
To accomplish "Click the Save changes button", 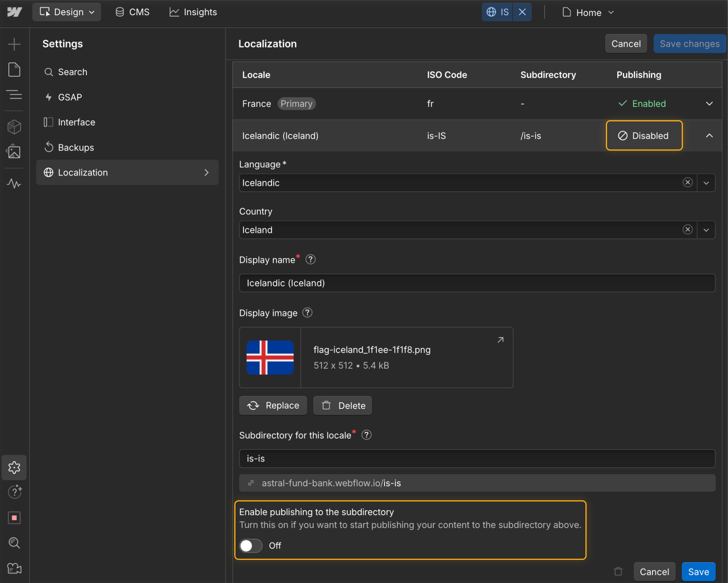I will pyautogui.click(x=689, y=43).
